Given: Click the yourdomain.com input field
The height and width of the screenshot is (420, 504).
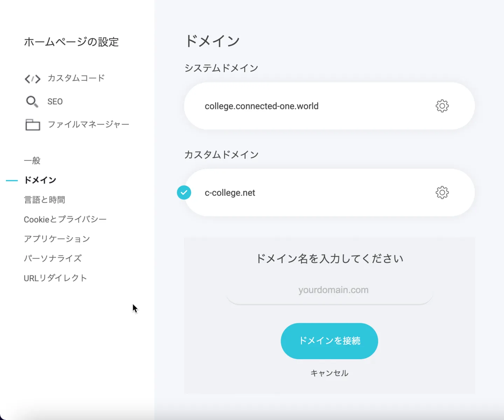Looking at the screenshot, I should click(330, 290).
